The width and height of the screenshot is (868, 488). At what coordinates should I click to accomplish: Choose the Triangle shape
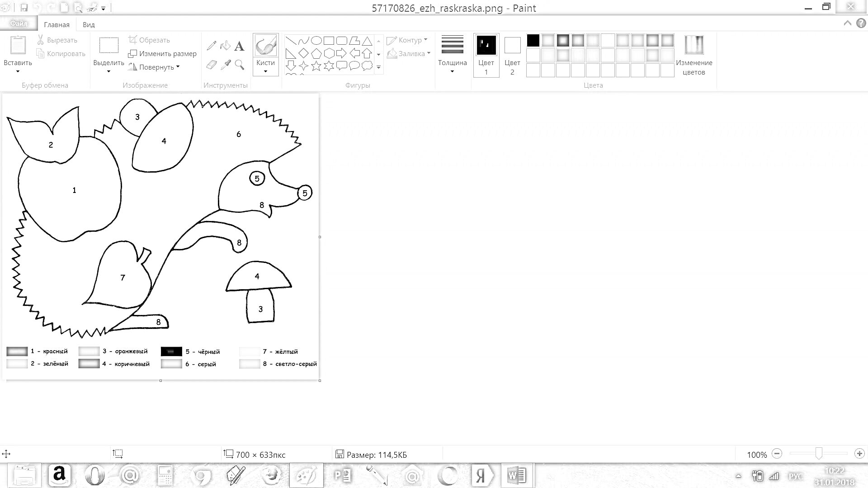(x=367, y=41)
